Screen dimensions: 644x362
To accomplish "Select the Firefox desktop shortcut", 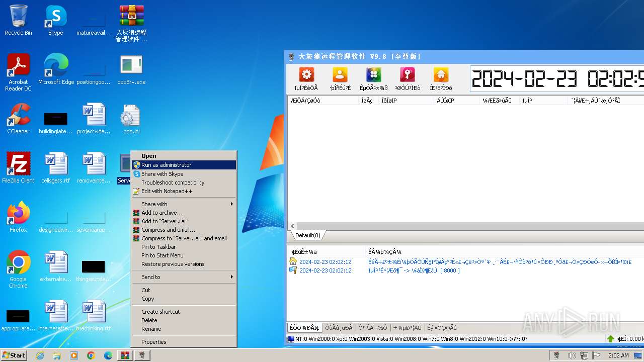I will pos(18,217).
